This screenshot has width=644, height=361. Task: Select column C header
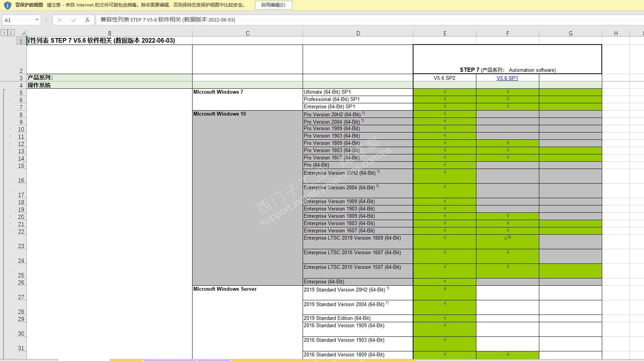(x=247, y=33)
